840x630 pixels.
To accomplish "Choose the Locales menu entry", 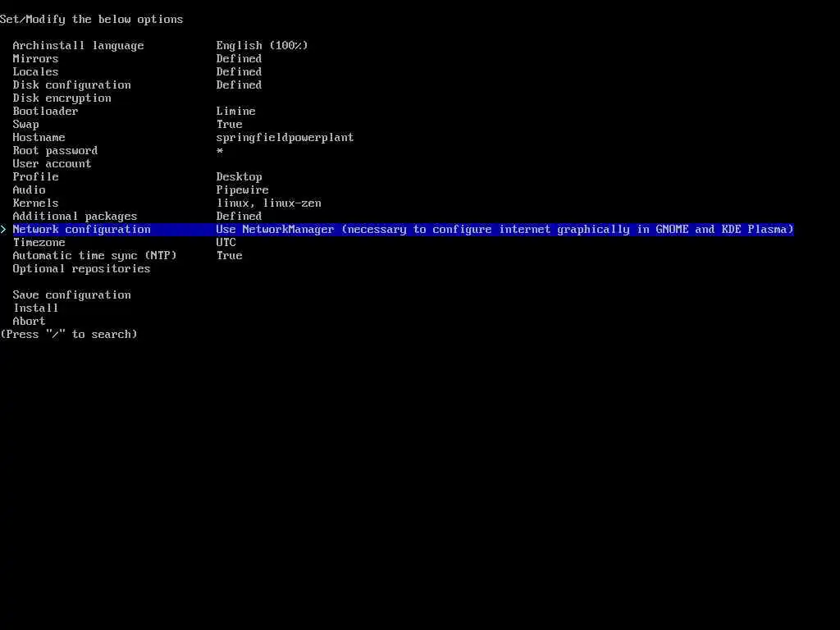I will click(35, 72).
